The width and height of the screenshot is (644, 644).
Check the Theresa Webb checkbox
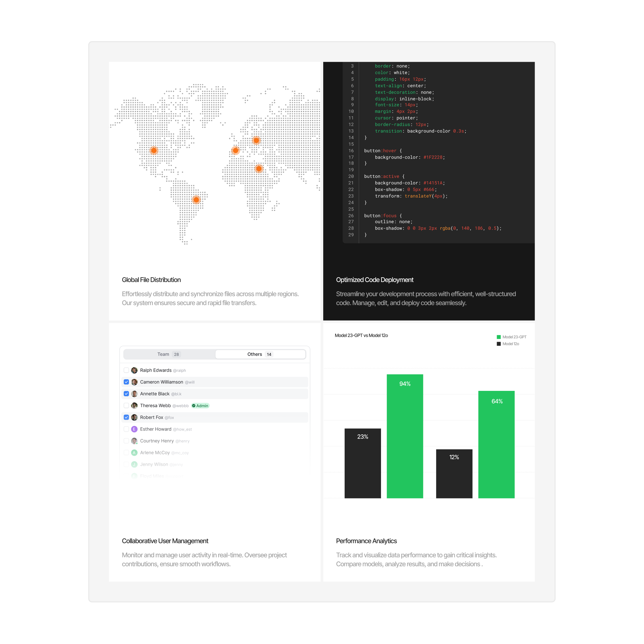click(126, 406)
